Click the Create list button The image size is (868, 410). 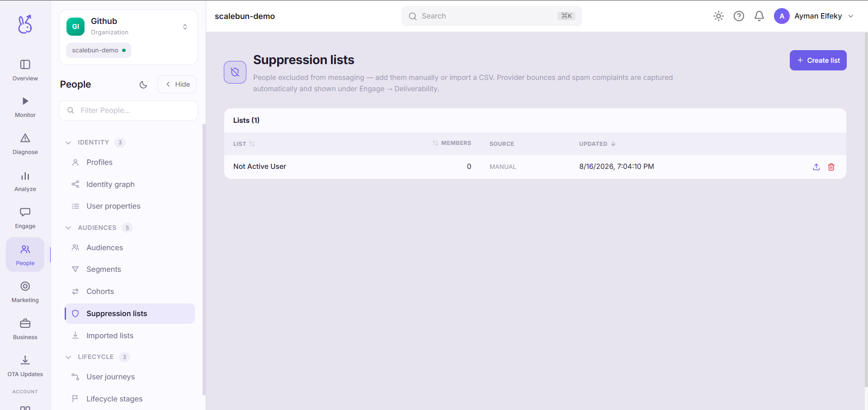[818, 61]
